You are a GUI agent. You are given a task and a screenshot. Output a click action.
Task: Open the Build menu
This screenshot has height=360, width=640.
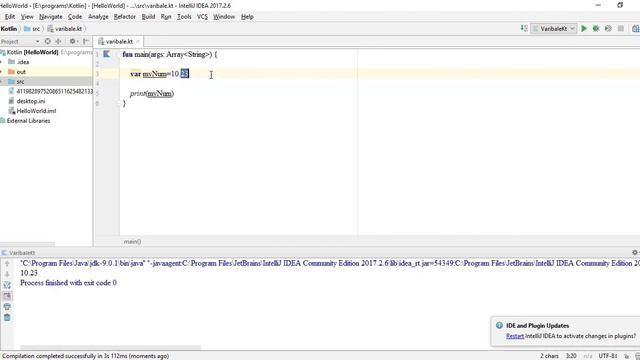[148, 17]
